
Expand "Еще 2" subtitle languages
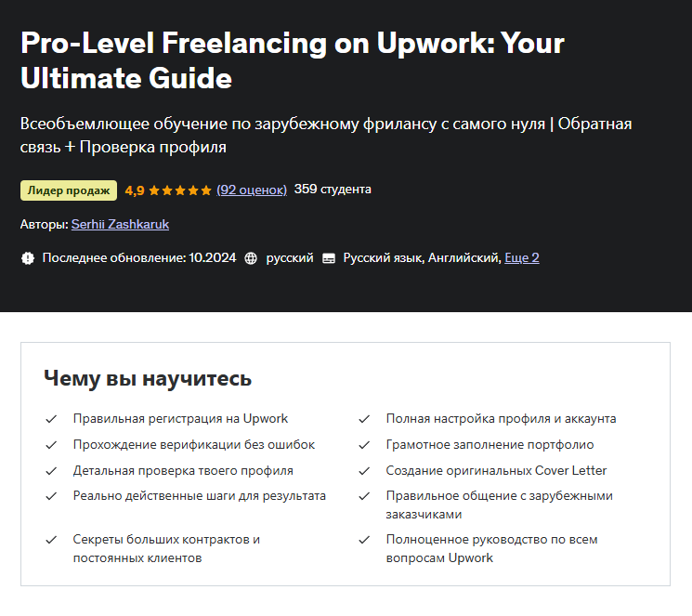521,257
